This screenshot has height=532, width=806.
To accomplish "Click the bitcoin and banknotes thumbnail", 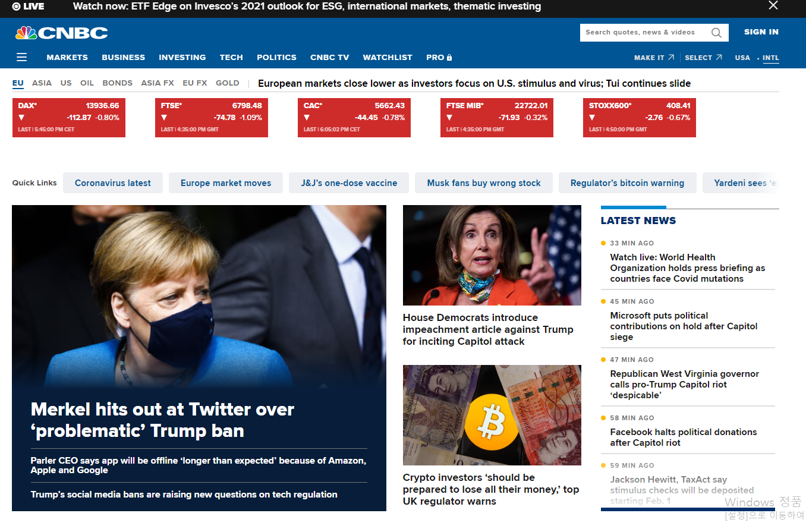I will (x=492, y=415).
